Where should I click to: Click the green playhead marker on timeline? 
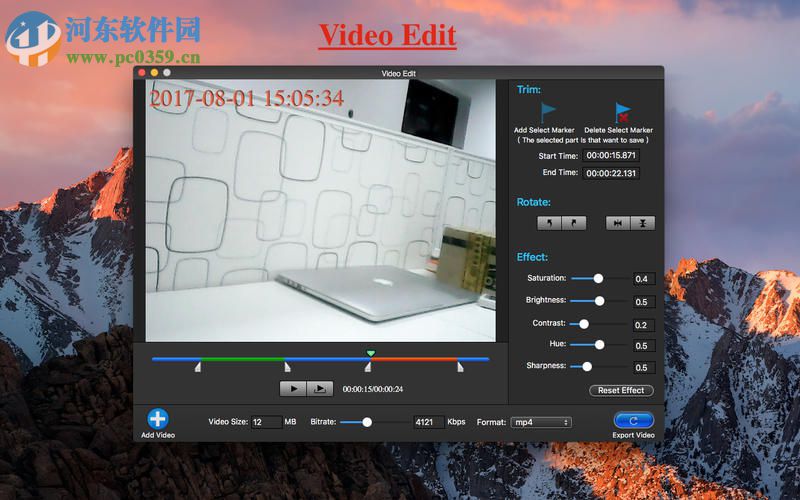point(371,353)
